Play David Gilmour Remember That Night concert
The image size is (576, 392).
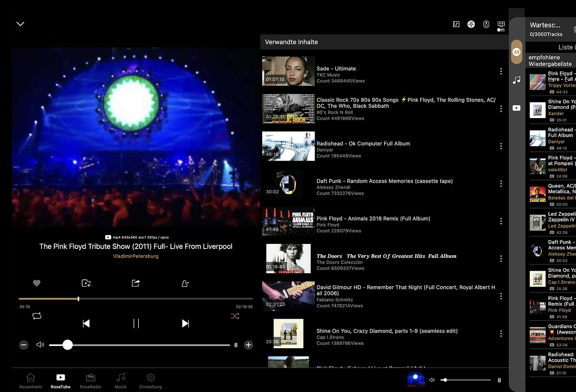pos(288,296)
